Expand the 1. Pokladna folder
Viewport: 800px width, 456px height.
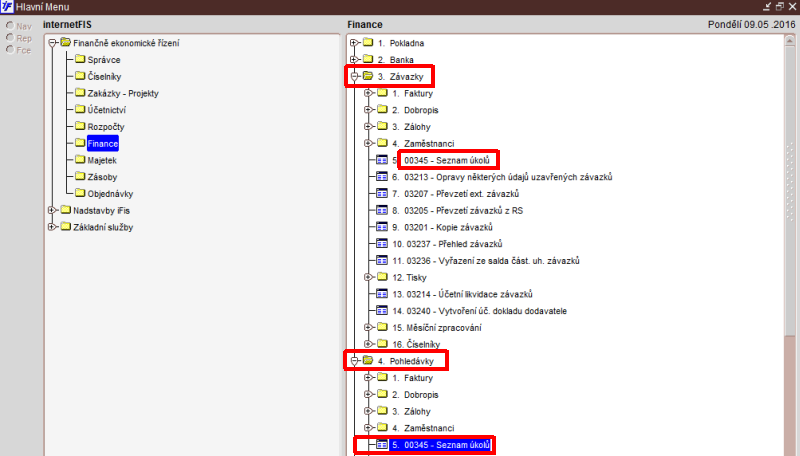[355, 43]
